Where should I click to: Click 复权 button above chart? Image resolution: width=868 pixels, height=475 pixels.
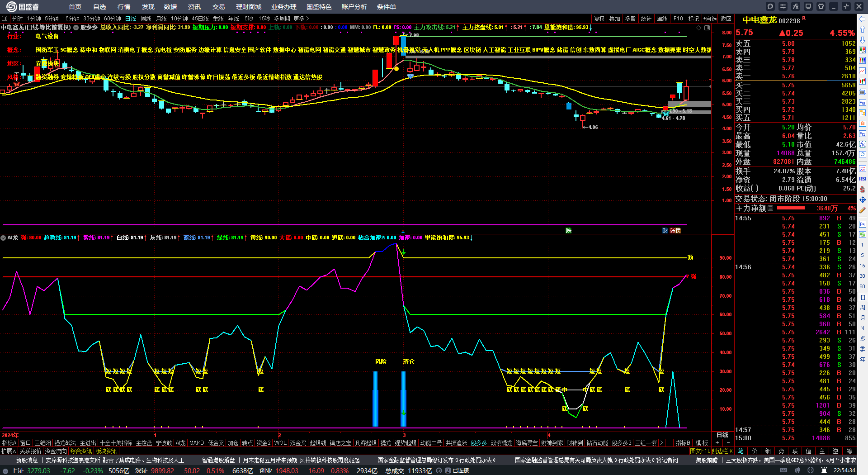599,19
